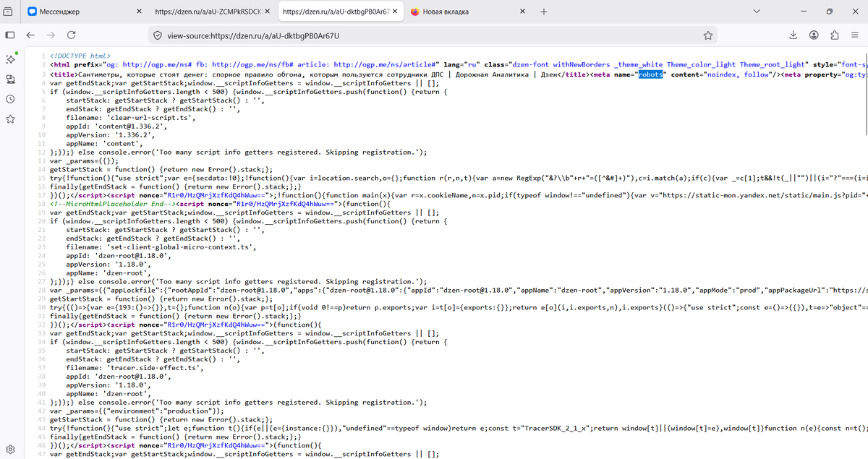Click the noindex, follow content value
This screenshot has height=459, width=868.
coord(739,74)
